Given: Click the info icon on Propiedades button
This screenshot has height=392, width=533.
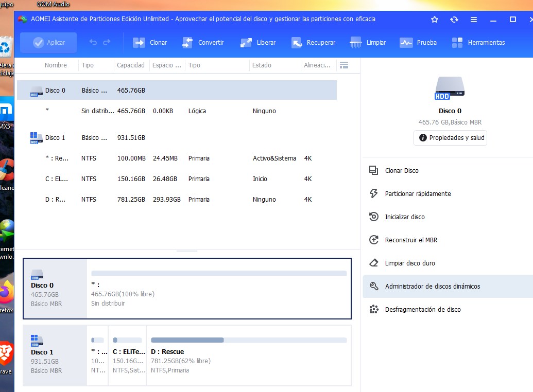Looking at the screenshot, I should pos(422,137).
